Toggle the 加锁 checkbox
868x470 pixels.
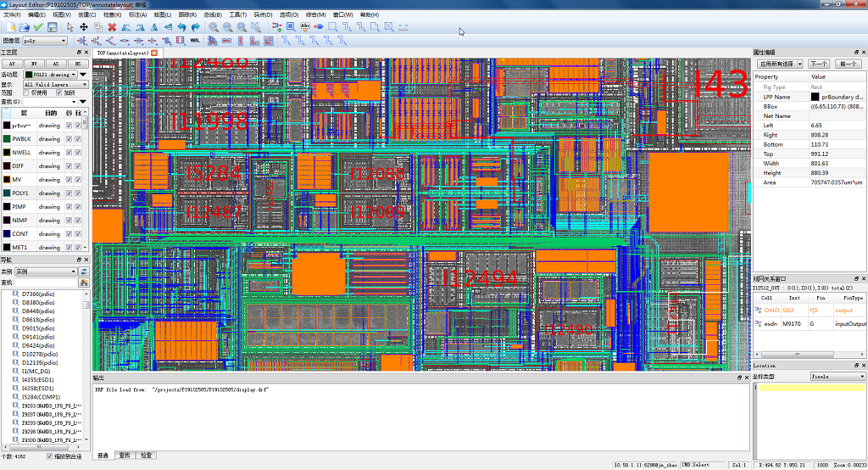click(x=59, y=93)
